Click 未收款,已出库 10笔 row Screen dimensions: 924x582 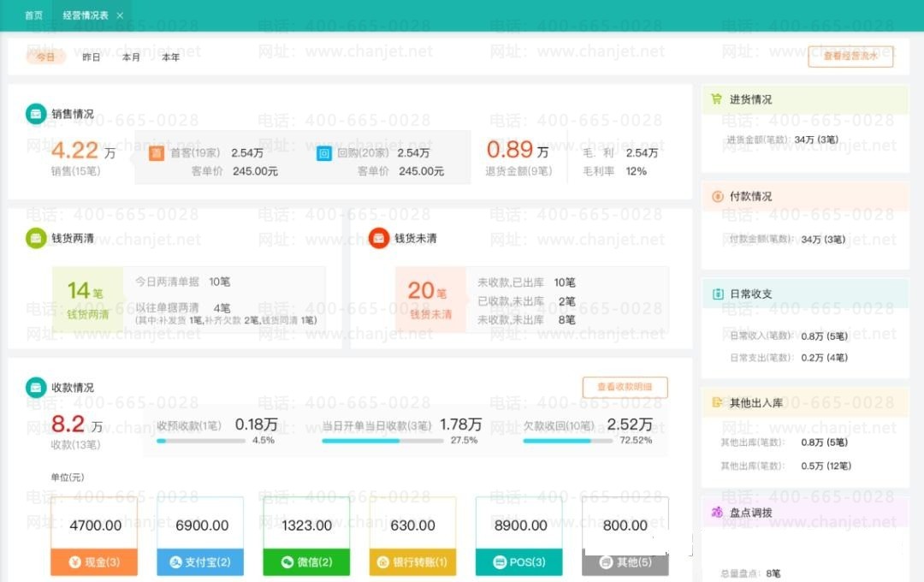tap(526, 282)
